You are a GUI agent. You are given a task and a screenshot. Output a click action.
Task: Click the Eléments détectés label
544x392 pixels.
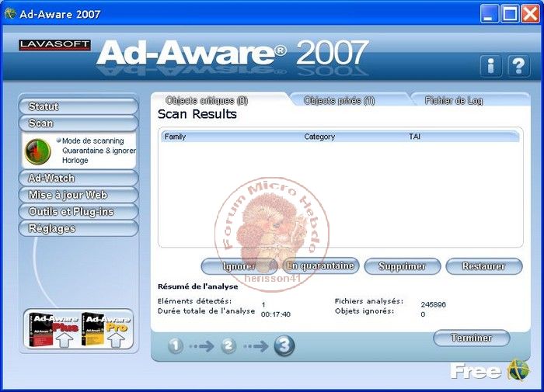(x=194, y=301)
